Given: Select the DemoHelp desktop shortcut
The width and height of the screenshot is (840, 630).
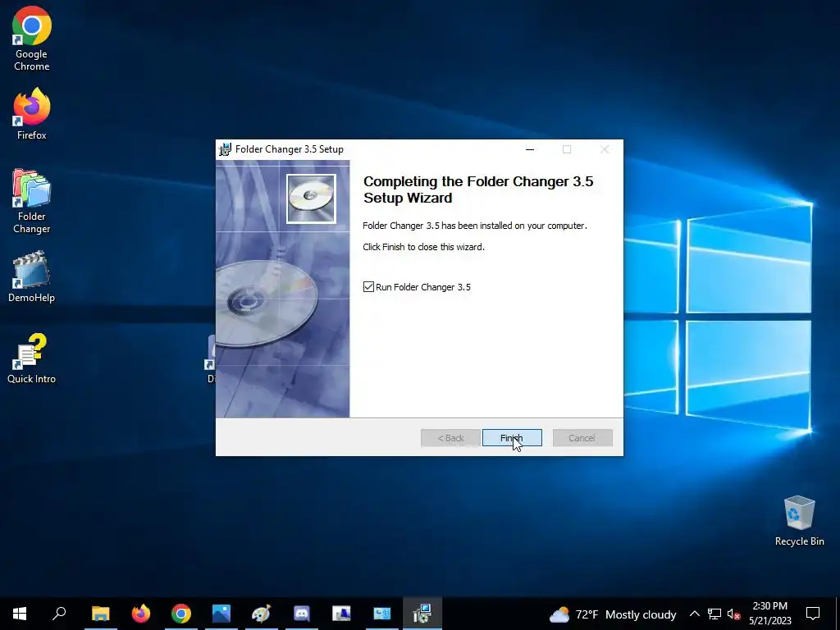Looking at the screenshot, I should pos(32,277).
